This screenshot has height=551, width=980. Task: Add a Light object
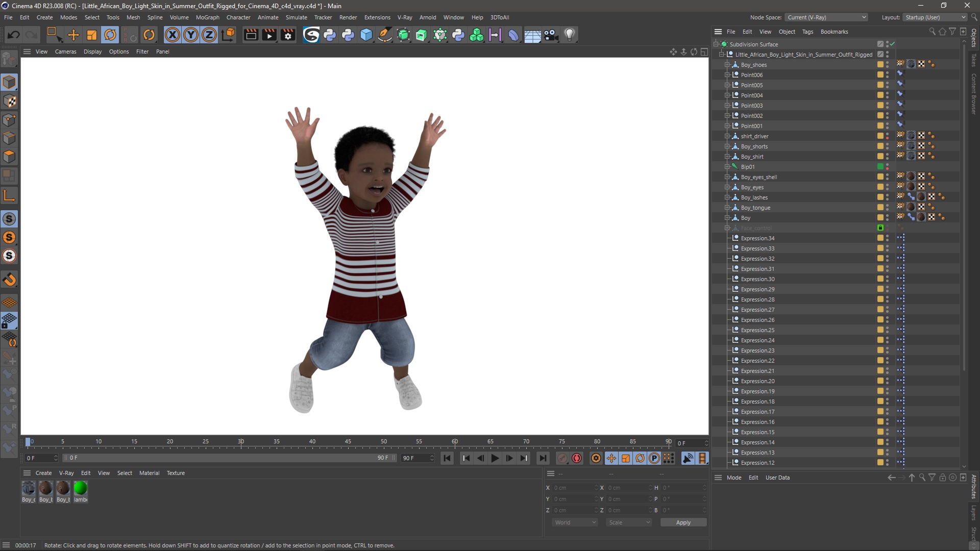[570, 35]
